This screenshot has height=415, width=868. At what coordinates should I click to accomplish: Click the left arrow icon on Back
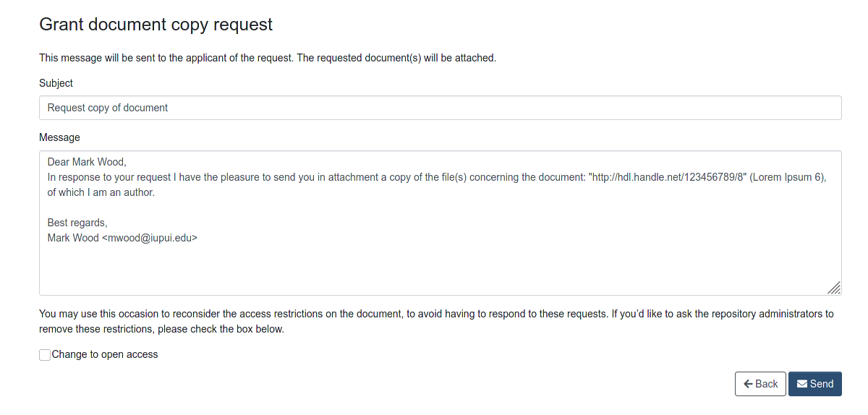(748, 384)
